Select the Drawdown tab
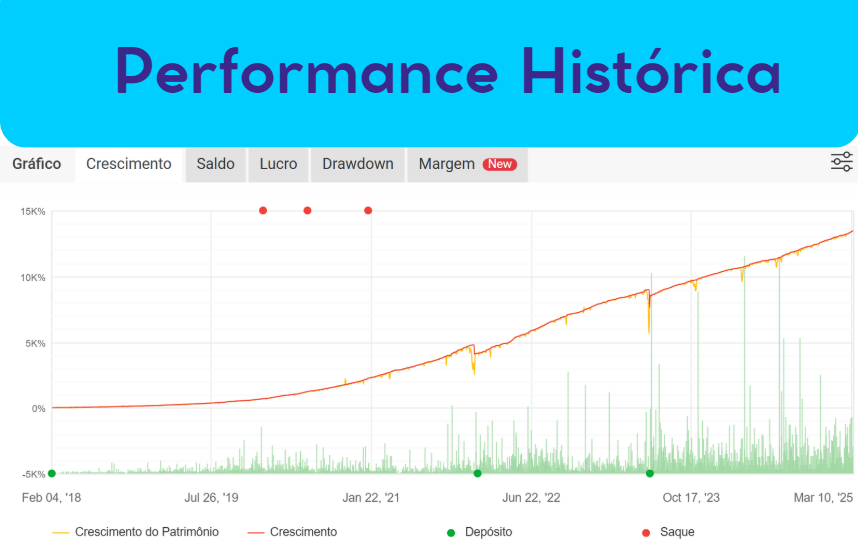The width and height of the screenshot is (858, 556). pos(358,164)
